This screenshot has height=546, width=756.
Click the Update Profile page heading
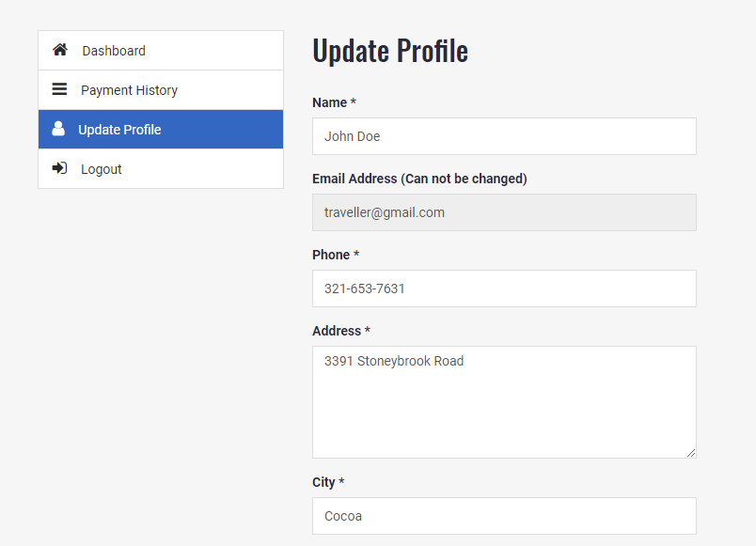click(390, 51)
